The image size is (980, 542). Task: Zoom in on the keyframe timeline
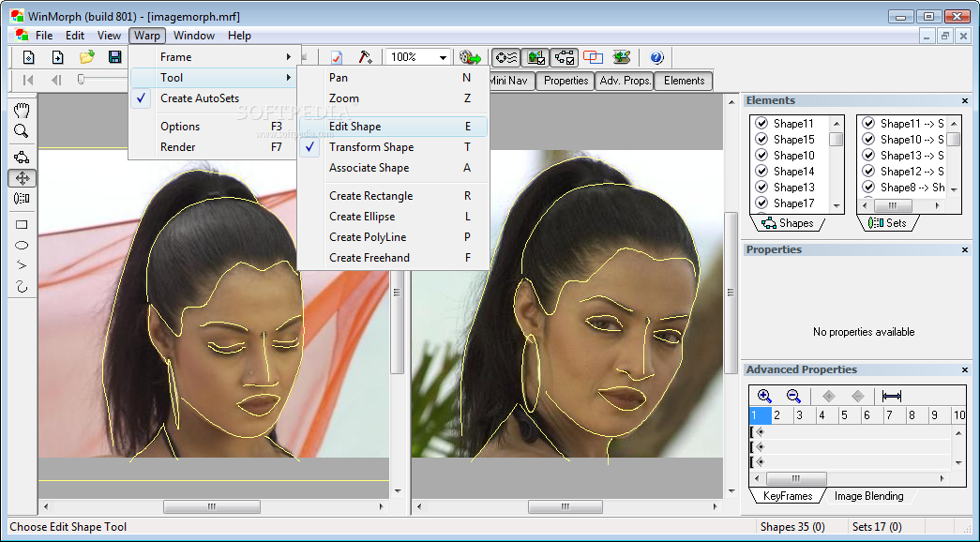[764, 396]
